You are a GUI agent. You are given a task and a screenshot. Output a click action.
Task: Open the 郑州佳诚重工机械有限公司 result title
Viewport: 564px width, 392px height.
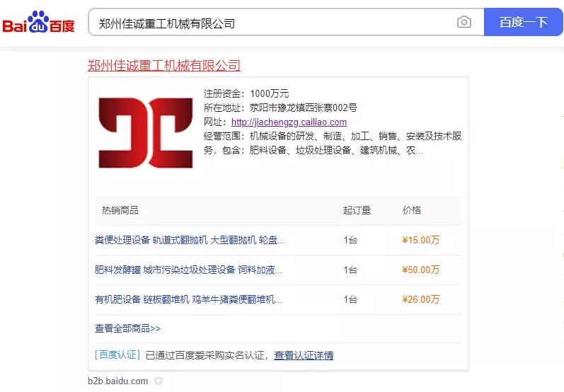[164, 66]
